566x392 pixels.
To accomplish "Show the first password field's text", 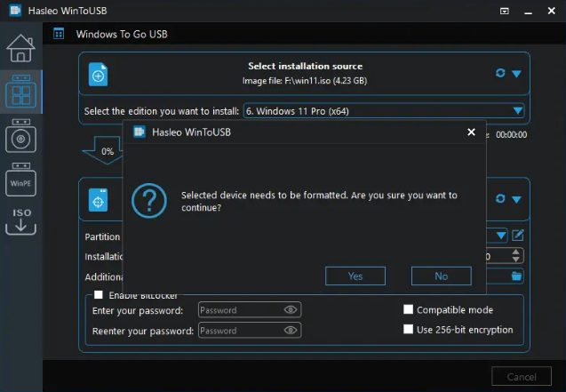I will pos(291,310).
